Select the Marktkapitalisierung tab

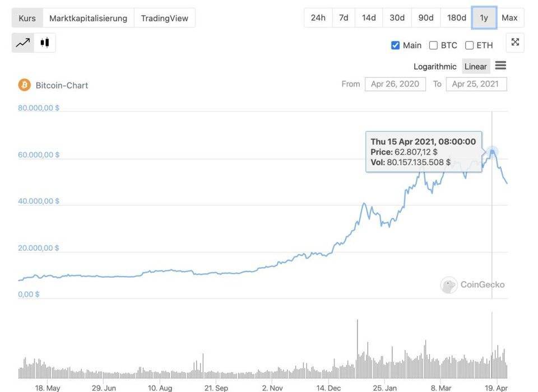tap(88, 18)
